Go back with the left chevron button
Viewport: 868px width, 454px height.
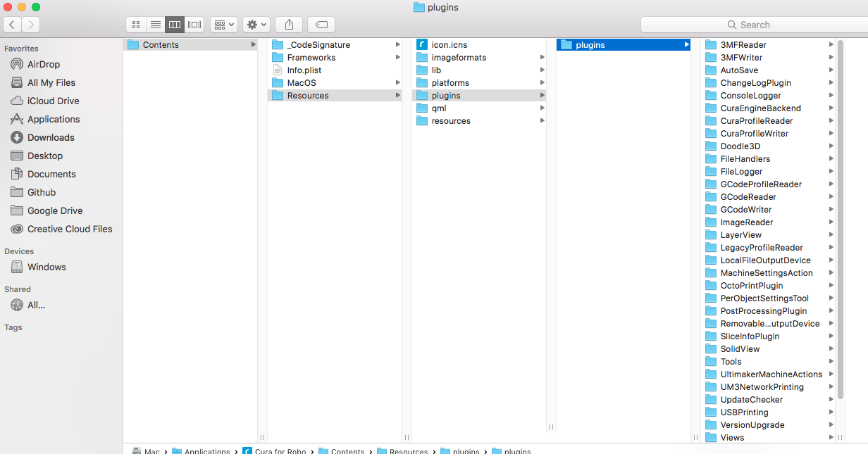pos(12,25)
